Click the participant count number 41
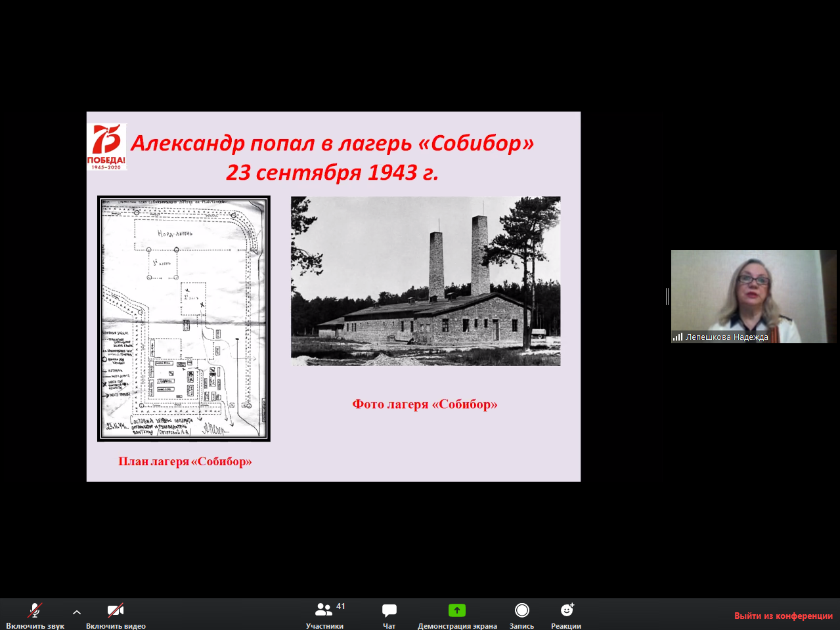Image resolution: width=840 pixels, height=630 pixels. [x=341, y=606]
